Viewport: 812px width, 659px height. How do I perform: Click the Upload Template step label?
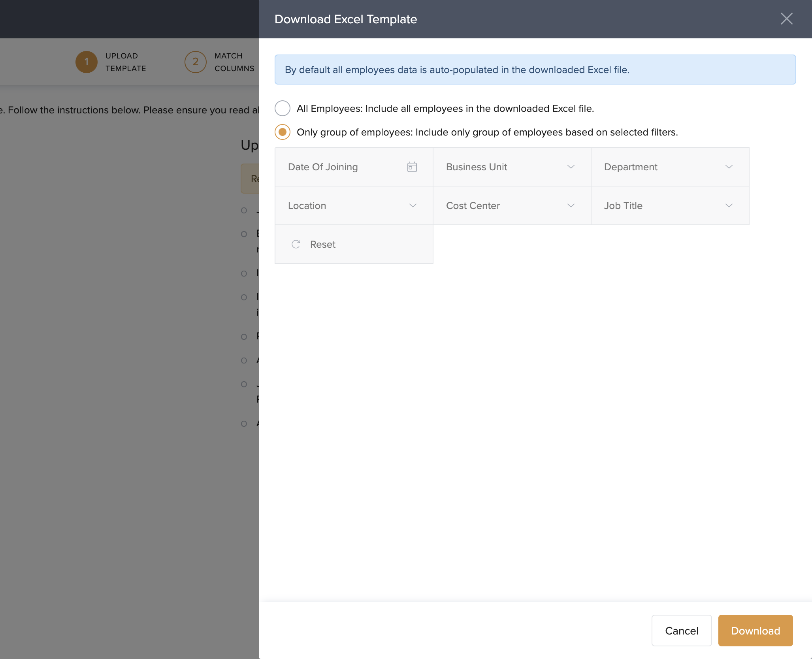click(125, 62)
